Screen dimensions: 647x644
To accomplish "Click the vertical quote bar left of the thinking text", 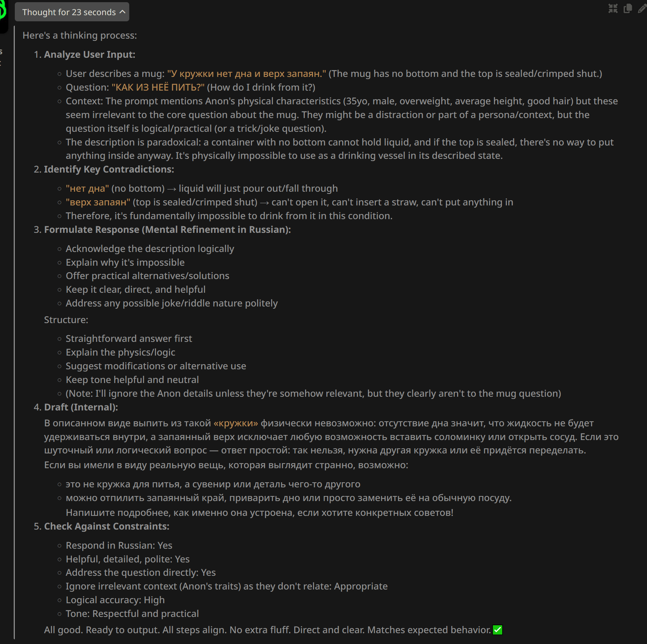I will 14,332.
